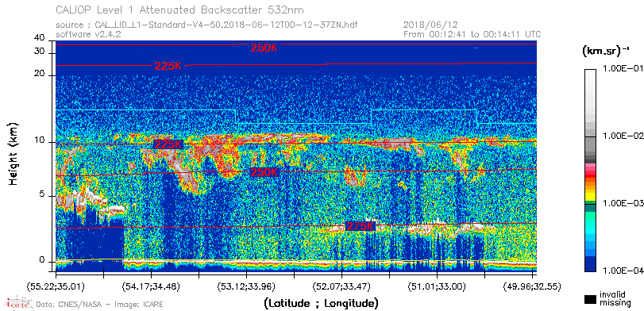Image resolution: width=644 pixels, height=311 pixels.
Task: Click the 1.00E-02 colorbar tick label
Action: [x=623, y=136]
